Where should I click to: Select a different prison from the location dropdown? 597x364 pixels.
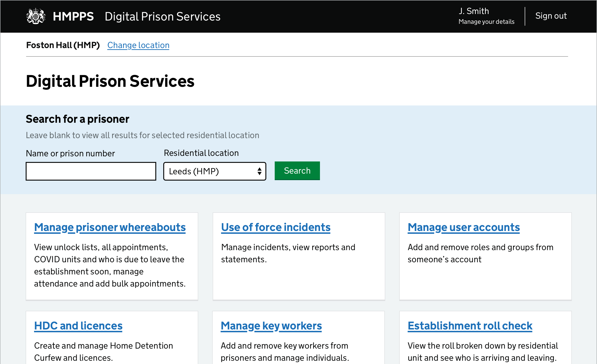[x=214, y=171]
